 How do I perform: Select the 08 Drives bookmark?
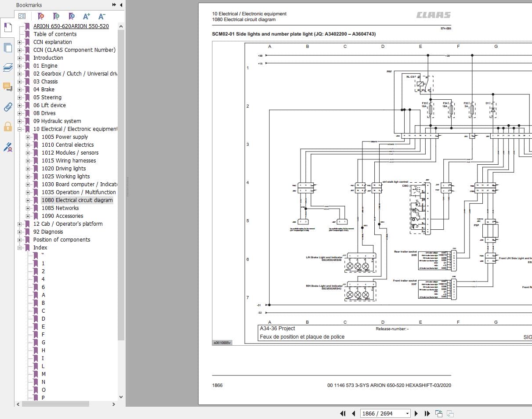pyautogui.click(x=44, y=113)
